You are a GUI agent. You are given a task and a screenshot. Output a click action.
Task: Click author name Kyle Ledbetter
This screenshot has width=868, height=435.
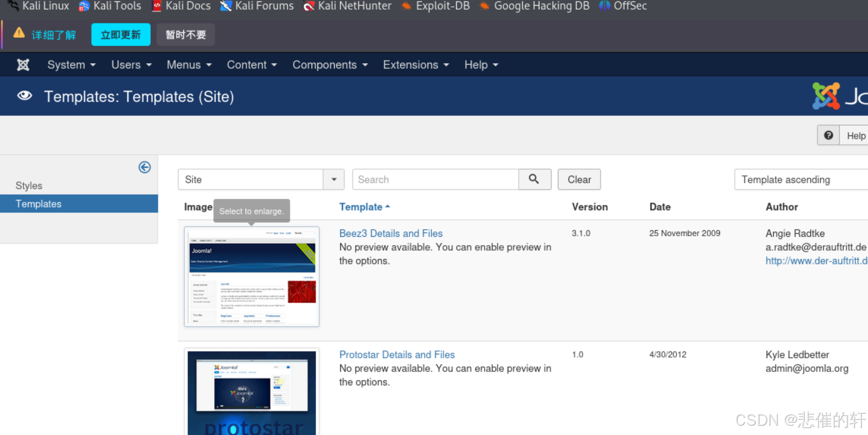(797, 354)
